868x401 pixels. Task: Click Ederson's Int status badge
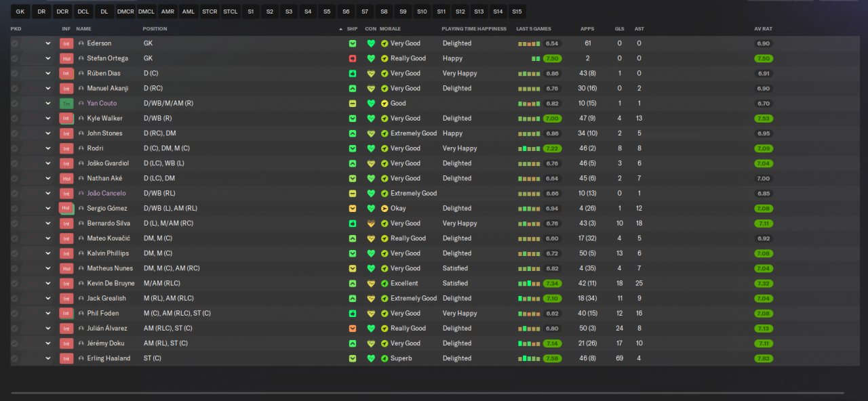(66, 43)
